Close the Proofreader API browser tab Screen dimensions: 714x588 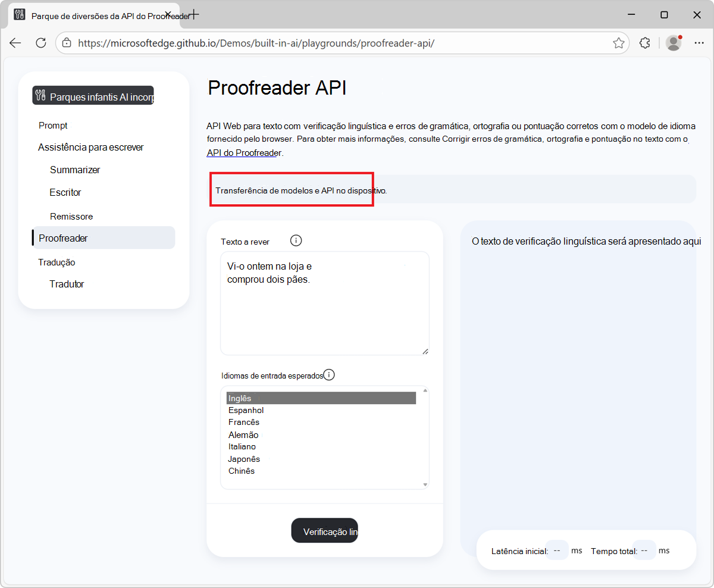pyautogui.click(x=168, y=15)
